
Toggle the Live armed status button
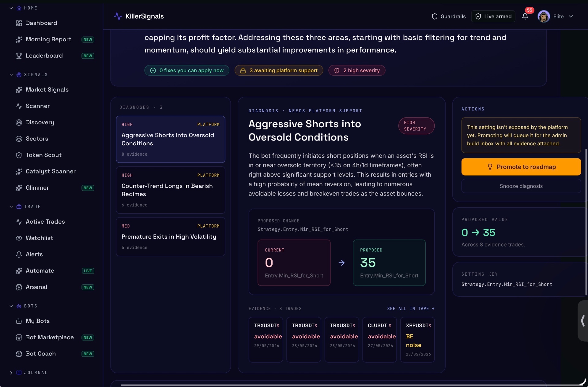coord(493,17)
